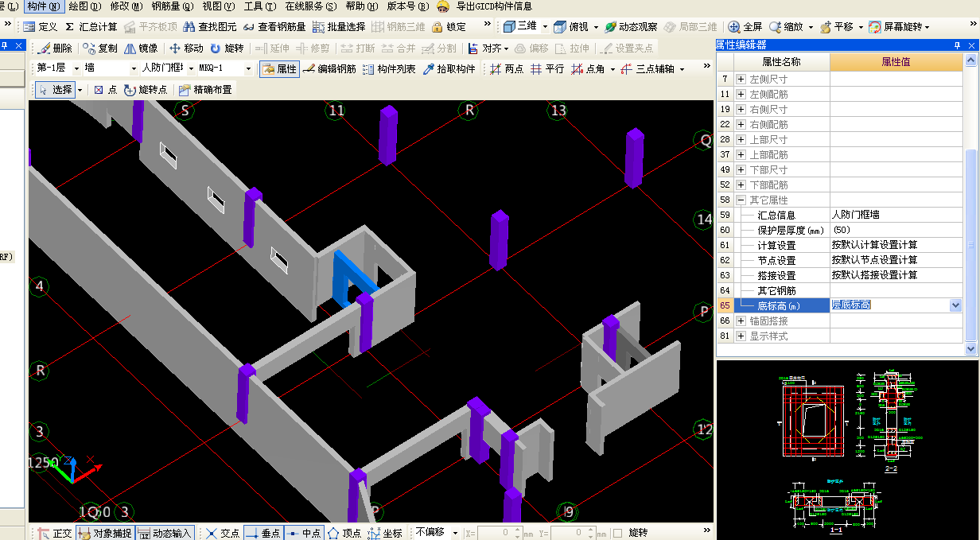Screen dimensions: 980x540
Task: Open the MKQ-1 component dropdown
Action: coord(248,69)
